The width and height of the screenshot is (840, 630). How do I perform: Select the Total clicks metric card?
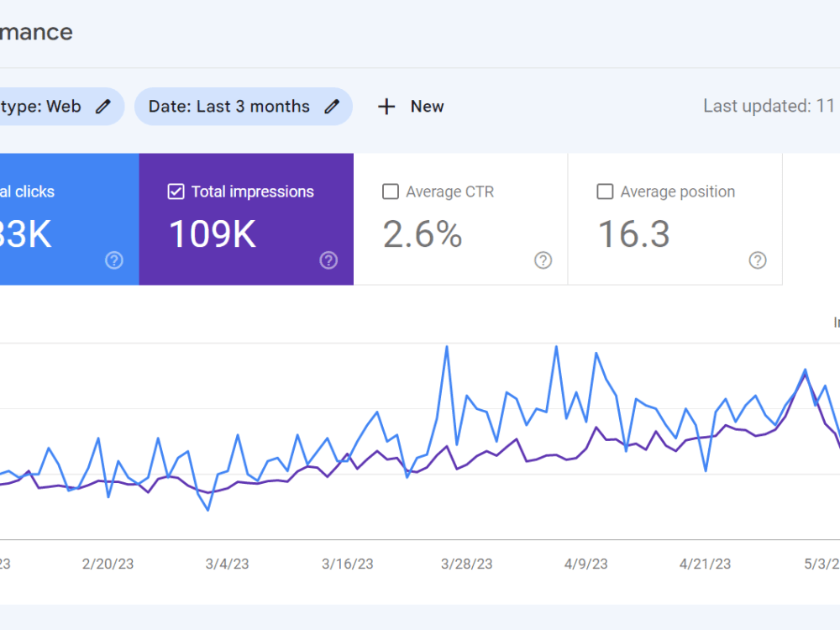pyautogui.click(x=69, y=219)
